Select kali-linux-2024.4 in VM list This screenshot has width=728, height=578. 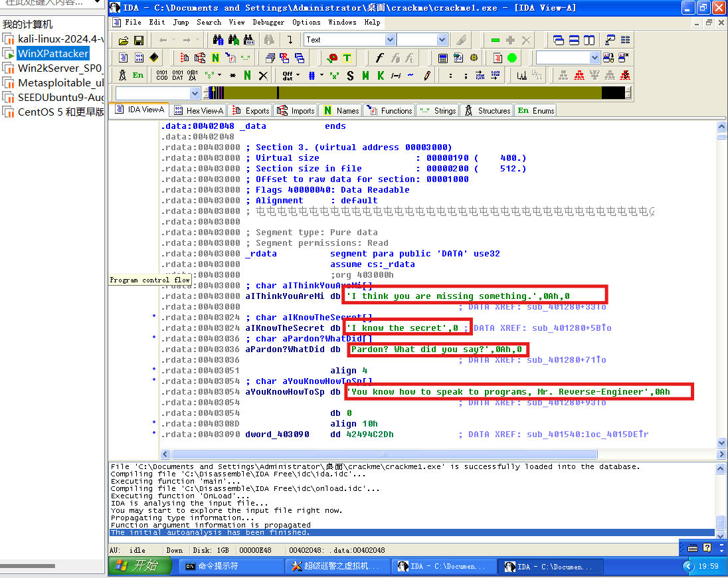[60, 39]
